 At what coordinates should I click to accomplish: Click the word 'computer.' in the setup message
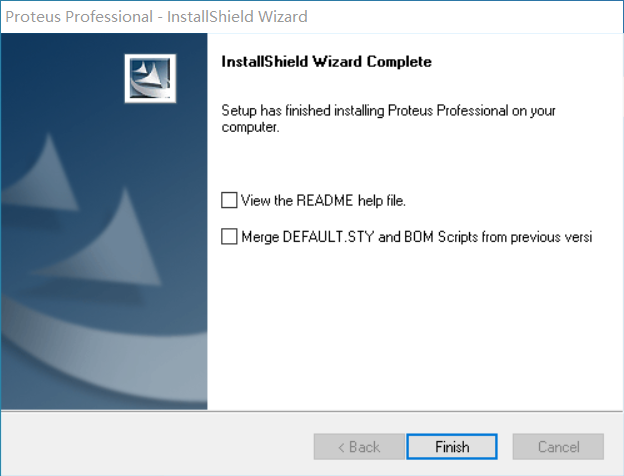pos(250,128)
